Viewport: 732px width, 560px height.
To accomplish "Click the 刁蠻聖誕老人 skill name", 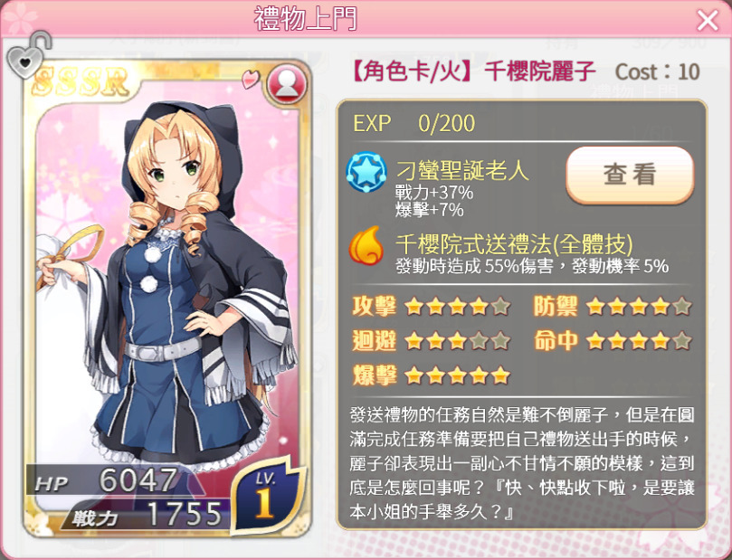I will coord(462,170).
